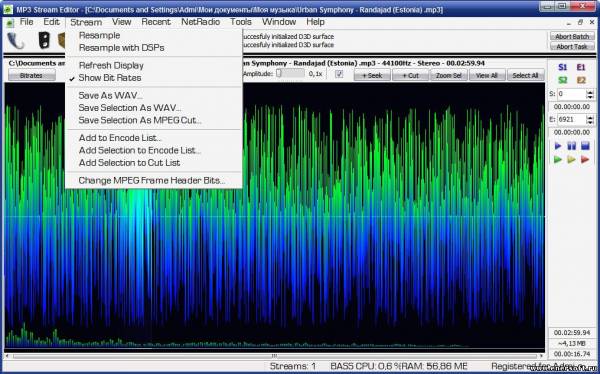Stop playback with the blue stop icon
Image resolution: width=600 pixels, height=374 pixels.
585,146
